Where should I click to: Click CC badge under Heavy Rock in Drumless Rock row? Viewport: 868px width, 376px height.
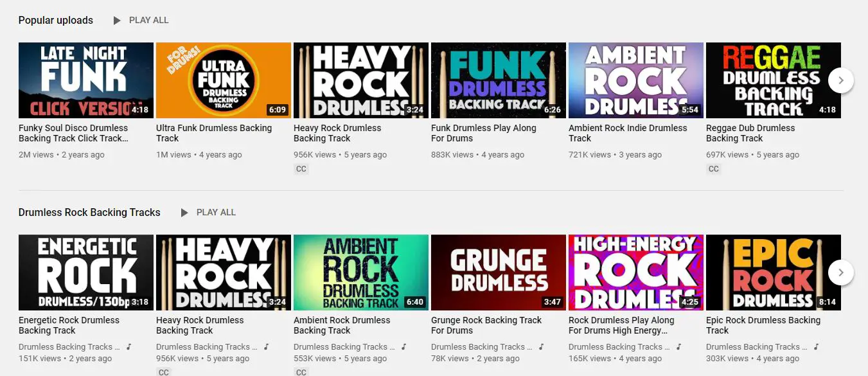163,372
